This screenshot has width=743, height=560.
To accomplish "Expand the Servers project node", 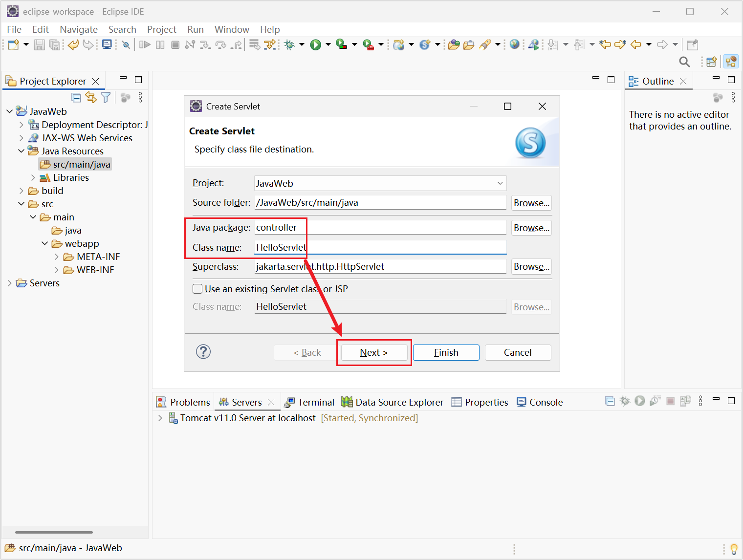I will point(9,283).
